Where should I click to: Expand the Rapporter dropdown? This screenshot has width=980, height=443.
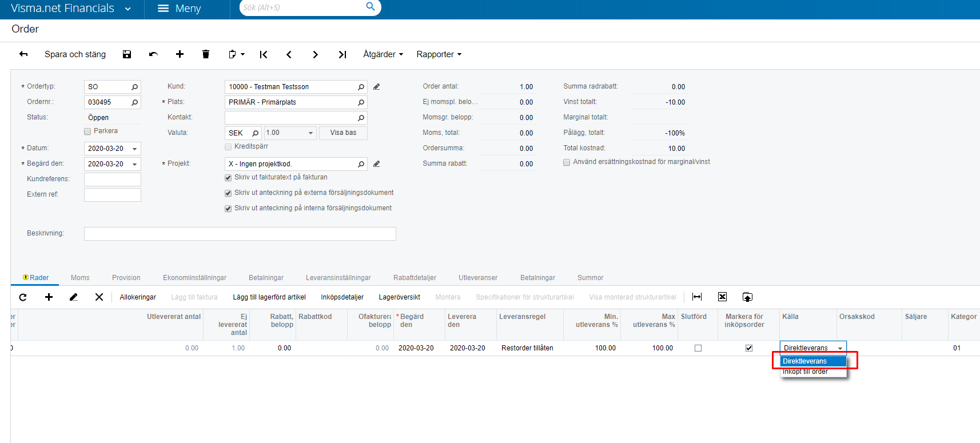click(439, 54)
